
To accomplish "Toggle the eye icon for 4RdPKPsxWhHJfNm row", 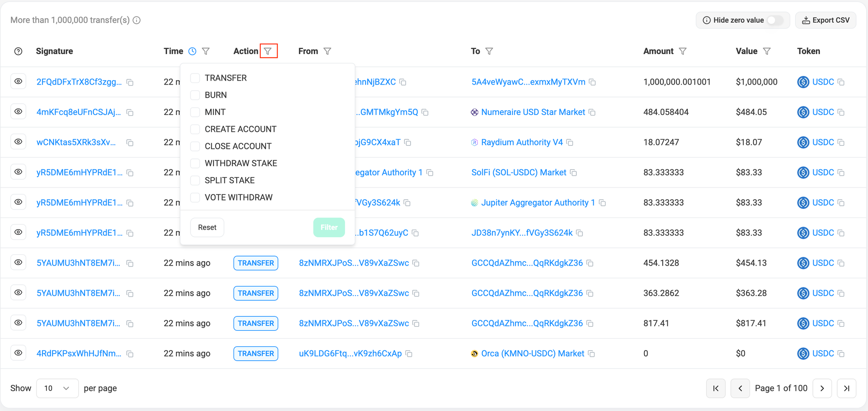I will click(x=18, y=353).
